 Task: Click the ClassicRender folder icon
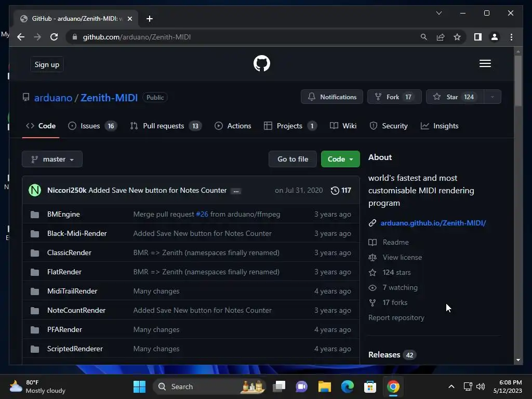click(35, 253)
